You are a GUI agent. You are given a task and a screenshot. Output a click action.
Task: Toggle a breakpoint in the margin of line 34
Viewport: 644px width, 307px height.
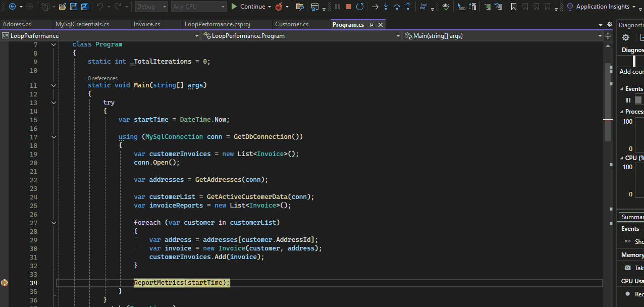(x=5, y=282)
